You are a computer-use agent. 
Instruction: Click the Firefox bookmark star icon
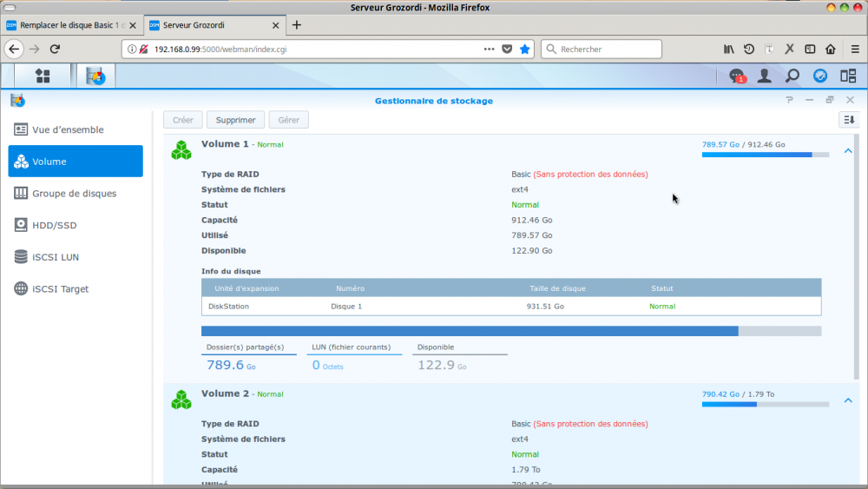pyautogui.click(x=525, y=49)
